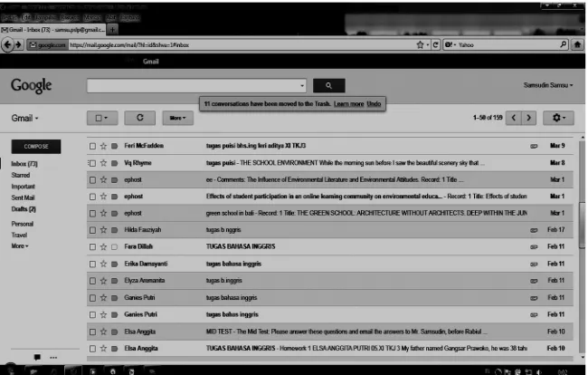Tick checkbox for Fara Dillah email

click(92, 246)
